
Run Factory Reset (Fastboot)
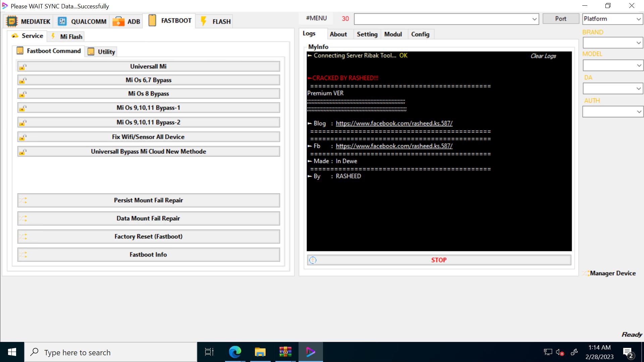pos(149,236)
